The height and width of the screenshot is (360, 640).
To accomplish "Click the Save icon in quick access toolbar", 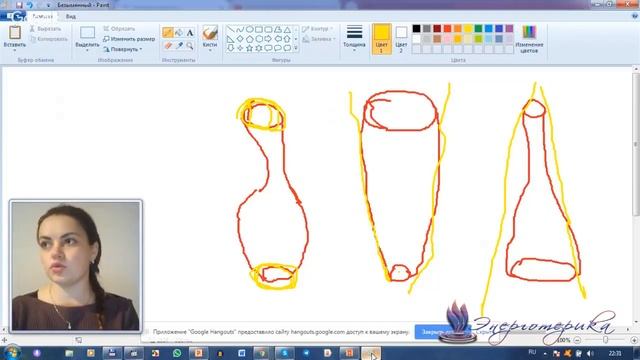I will 19,5.
